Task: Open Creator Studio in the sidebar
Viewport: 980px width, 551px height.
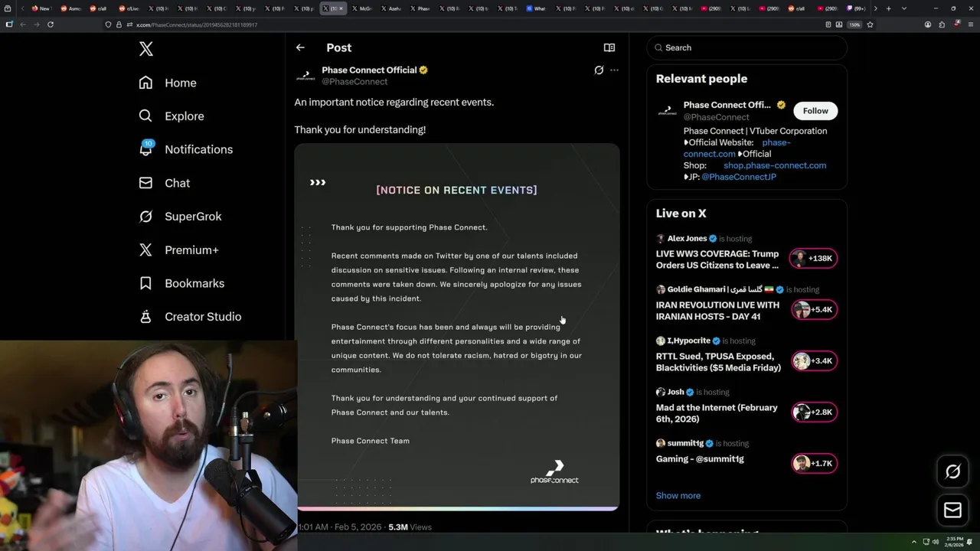Action: 190,316
